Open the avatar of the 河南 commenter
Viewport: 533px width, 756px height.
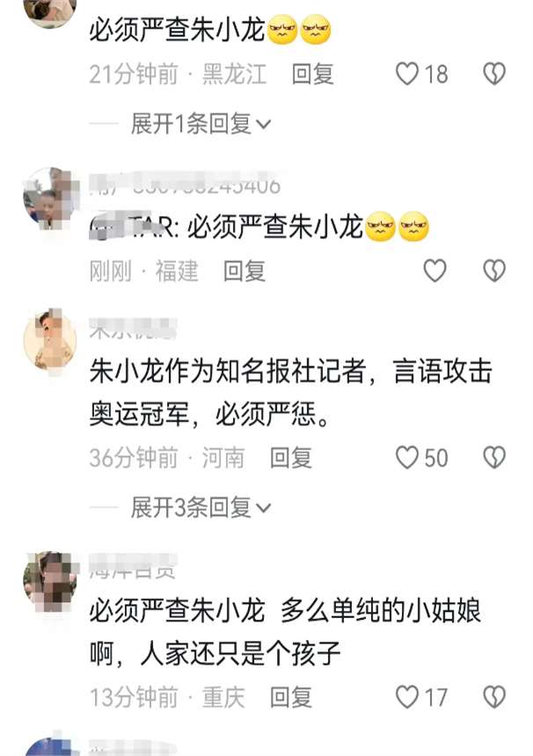click(x=50, y=340)
